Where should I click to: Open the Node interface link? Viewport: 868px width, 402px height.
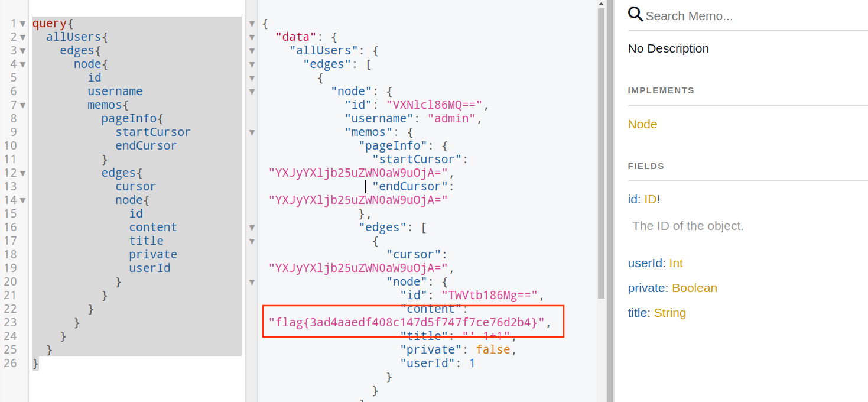coord(642,124)
